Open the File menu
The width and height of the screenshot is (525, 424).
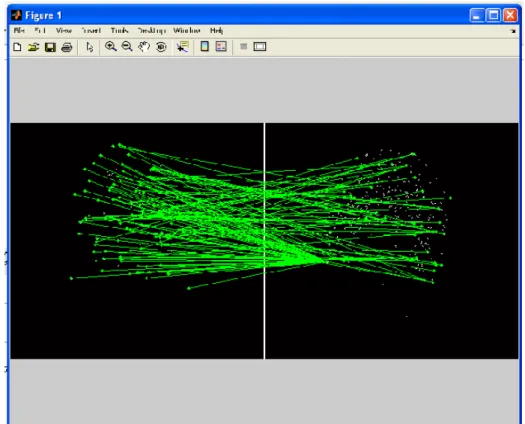click(x=19, y=30)
